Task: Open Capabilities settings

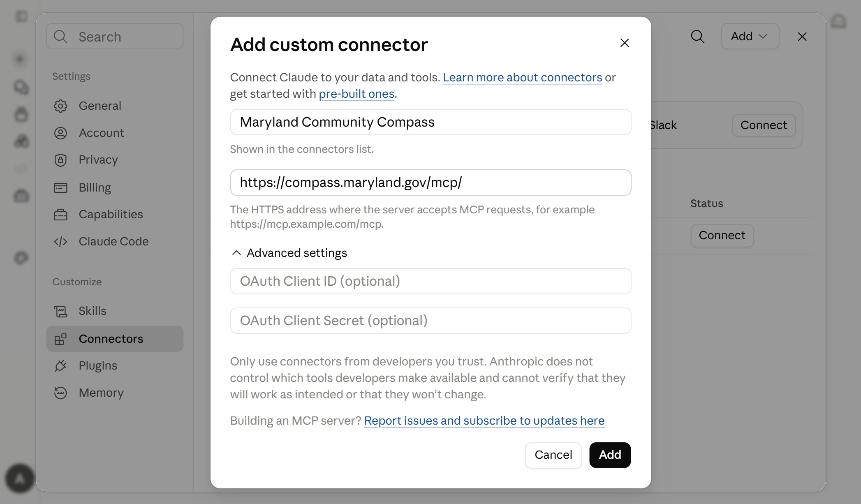Action: [x=115, y=214]
